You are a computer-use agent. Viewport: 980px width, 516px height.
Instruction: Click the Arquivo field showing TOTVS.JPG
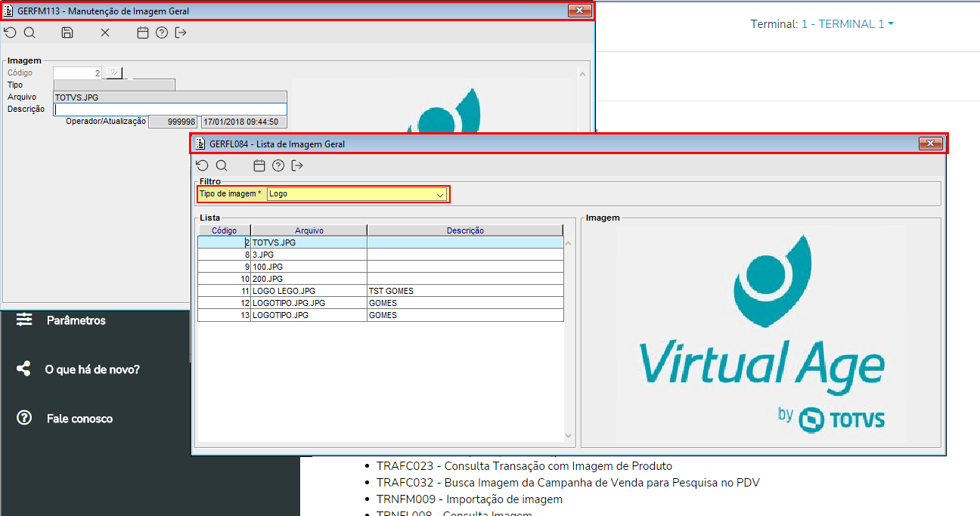tap(170, 97)
